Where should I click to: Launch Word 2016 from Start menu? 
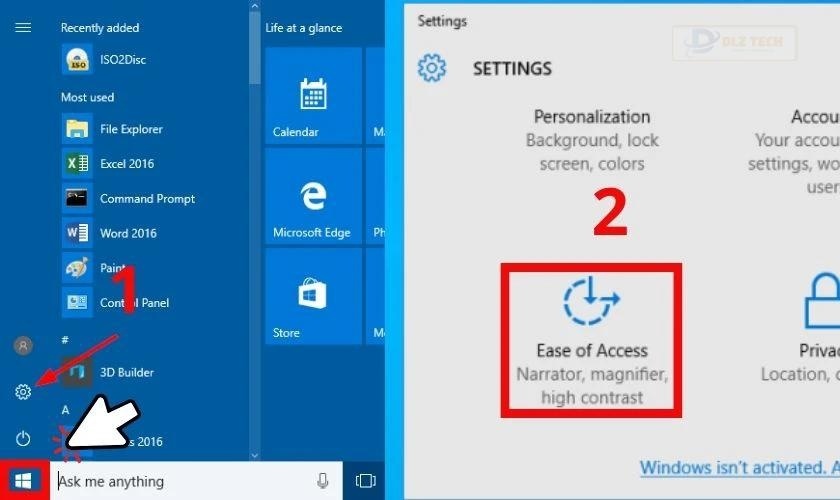point(128,233)
